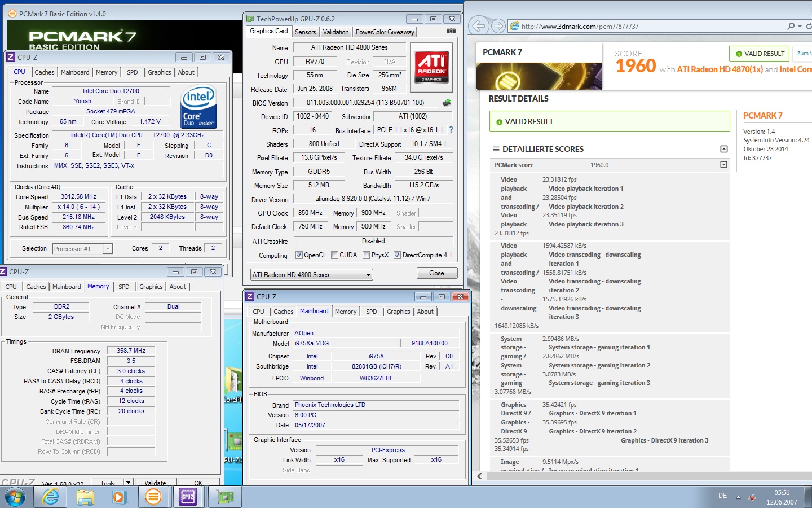The image size is (812, 508).
Task: Open the Processor #1 selection dropdown in CPU-Z
Action: pyautogui.click(x=82, y=249)
